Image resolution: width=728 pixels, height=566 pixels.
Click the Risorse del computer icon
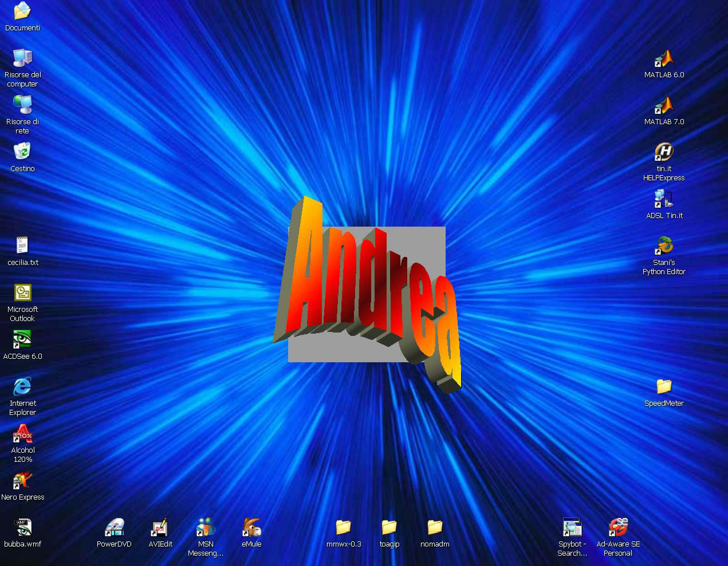click(22, 58)
